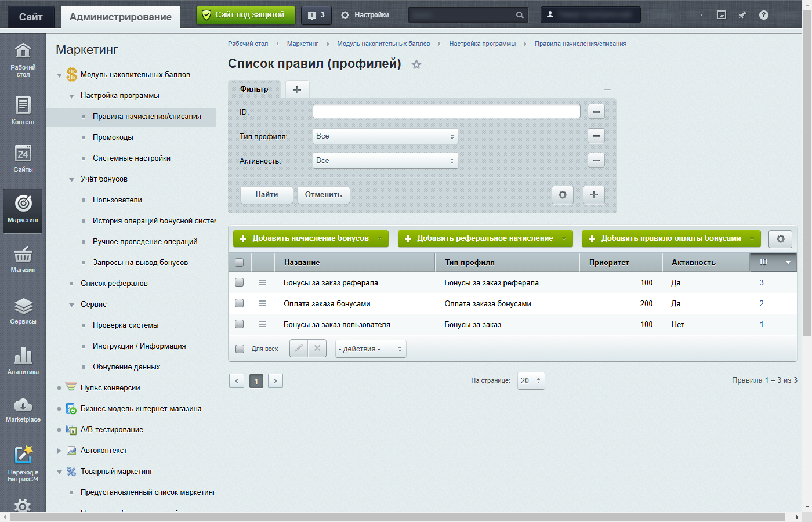Click the notifications counter showing 3
Viewport: 812px width, 522px height.
(316, 15)
